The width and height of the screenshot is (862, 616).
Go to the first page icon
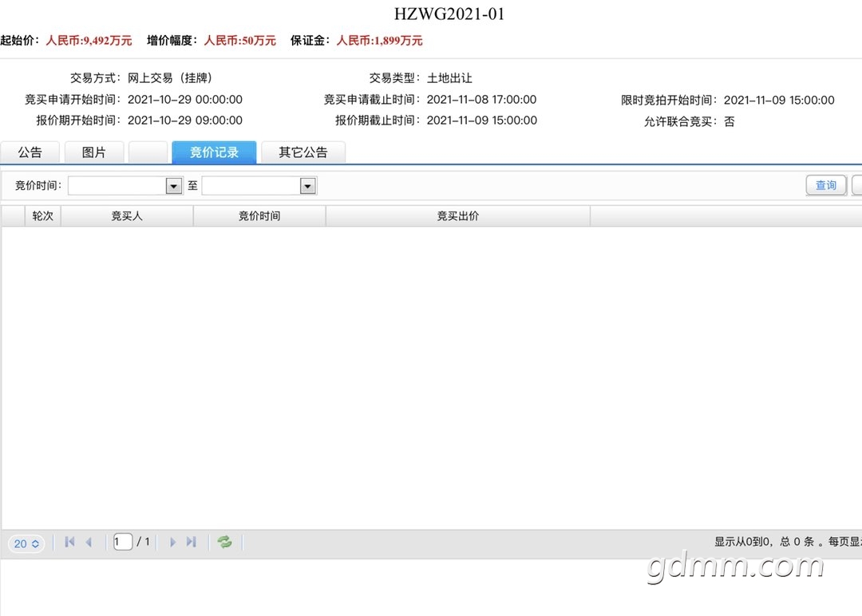coord(69,543)
